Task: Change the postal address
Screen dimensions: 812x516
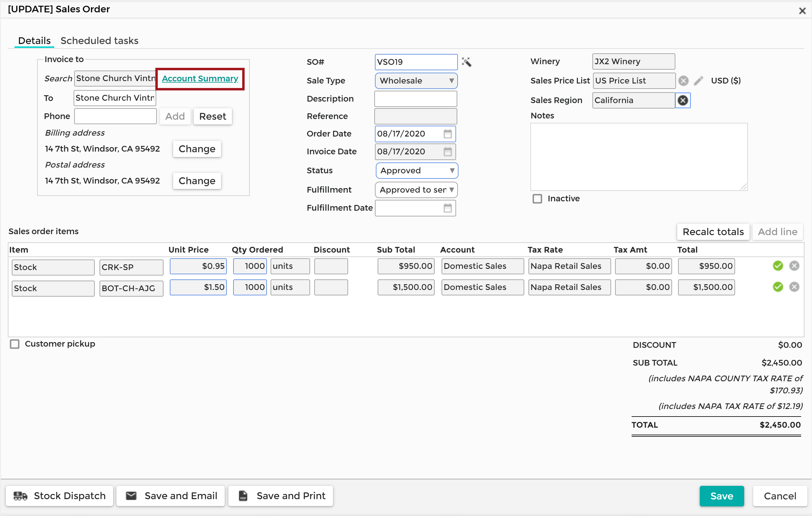Action: click(x=197, y=181)
